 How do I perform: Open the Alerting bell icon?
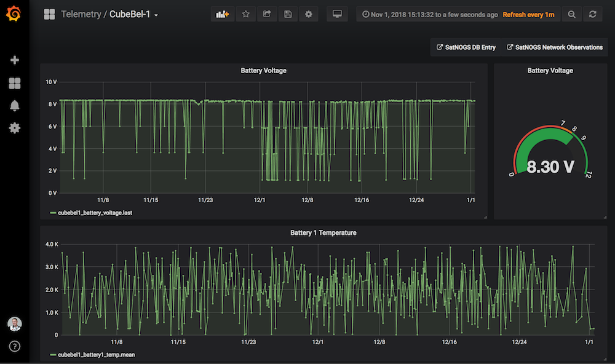pyautogui.click(x=15, y=106)
